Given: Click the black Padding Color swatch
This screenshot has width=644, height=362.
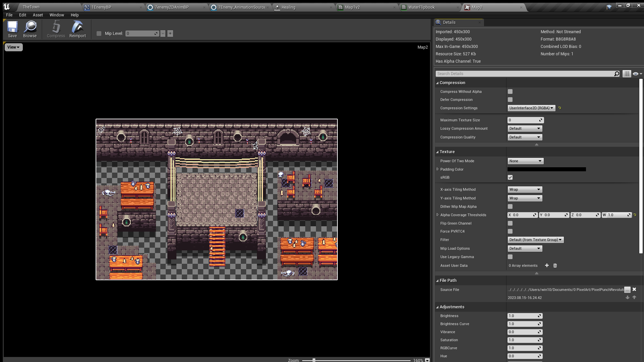Looking at the screenshot, I should click(546, 169).
